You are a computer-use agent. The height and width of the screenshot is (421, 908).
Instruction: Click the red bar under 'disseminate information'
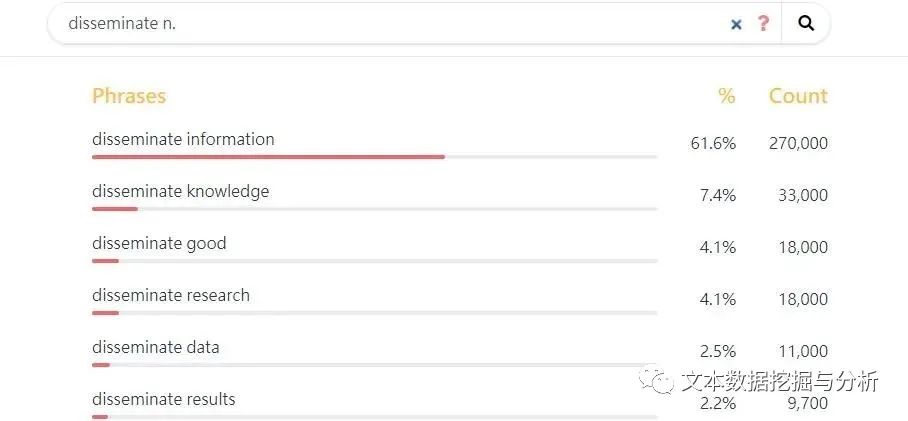(268, 157)
